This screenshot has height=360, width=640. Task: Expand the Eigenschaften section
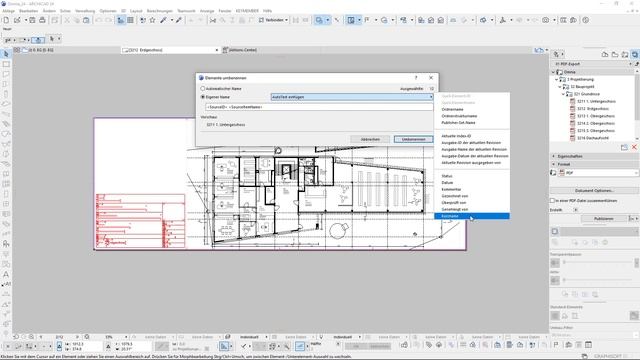click(554, 156)
